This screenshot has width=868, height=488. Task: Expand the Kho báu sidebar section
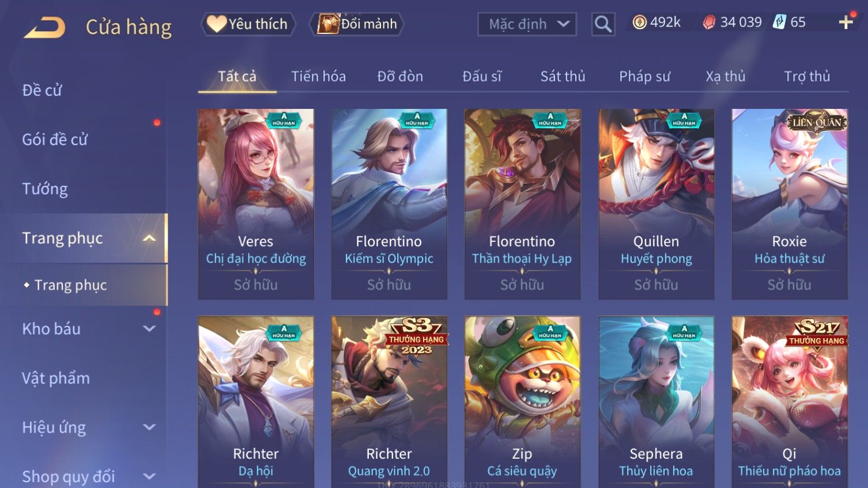tap(149, 329)
